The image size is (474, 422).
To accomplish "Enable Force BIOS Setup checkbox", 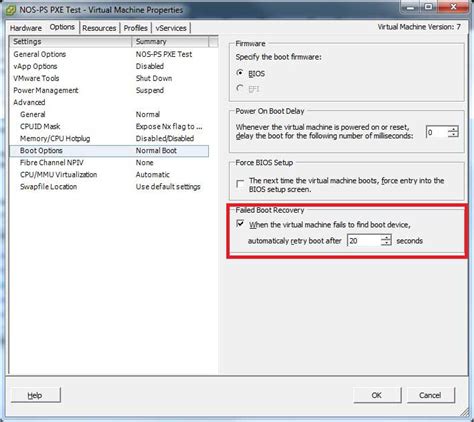I will click(x=240, y=184).
